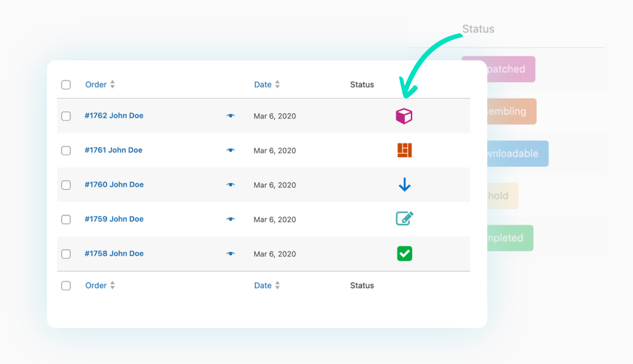Sort by the Date column in the header

click(263, 85)
